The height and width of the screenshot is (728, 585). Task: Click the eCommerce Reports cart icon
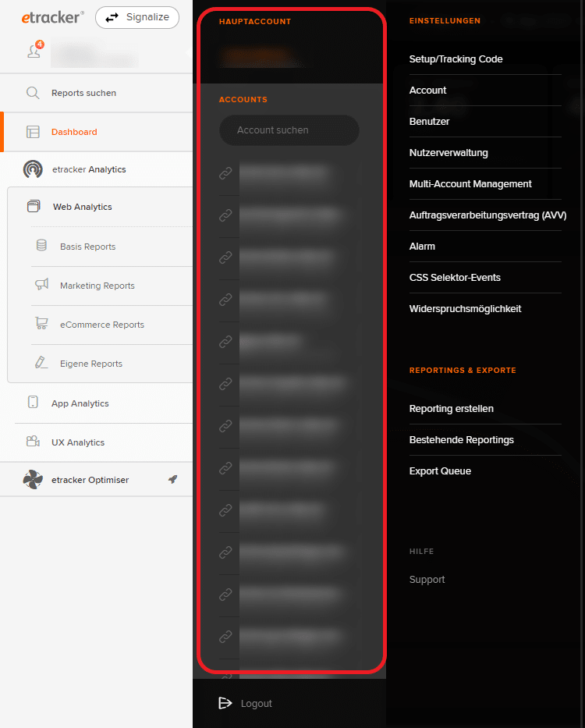coord(42,323)
